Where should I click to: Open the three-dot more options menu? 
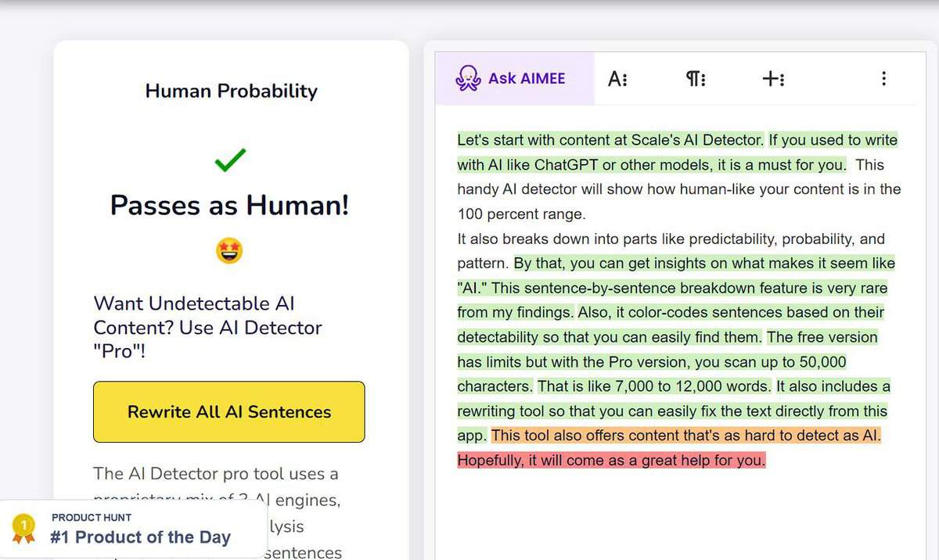pos(883,78)
